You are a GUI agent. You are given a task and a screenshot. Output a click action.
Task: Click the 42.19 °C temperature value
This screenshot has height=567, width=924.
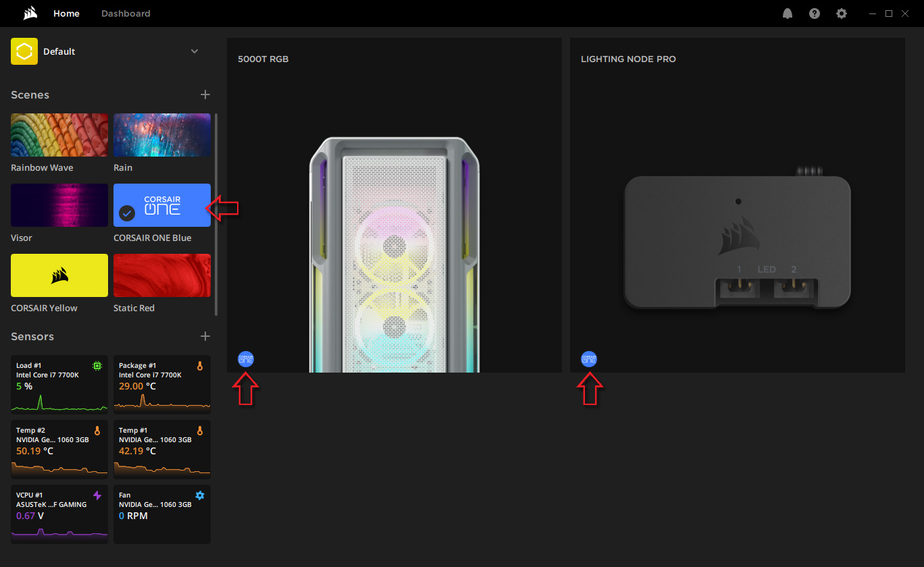(x=137, y=451)
